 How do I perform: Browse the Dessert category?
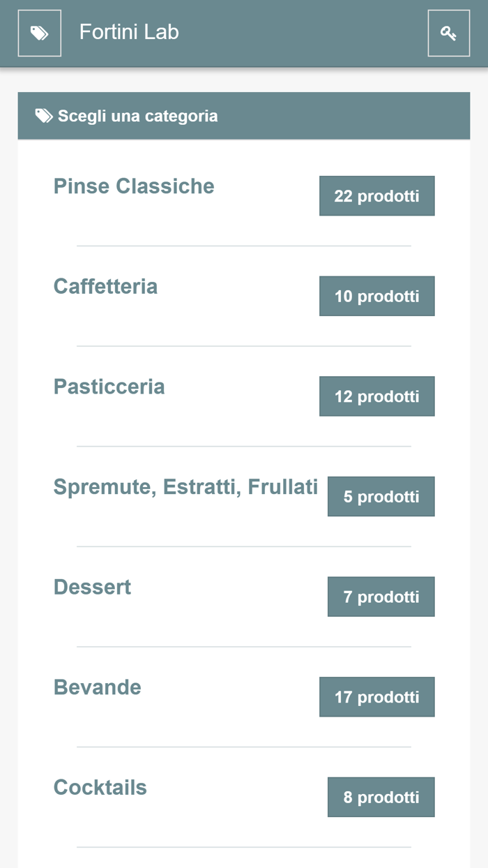point(92,588)
